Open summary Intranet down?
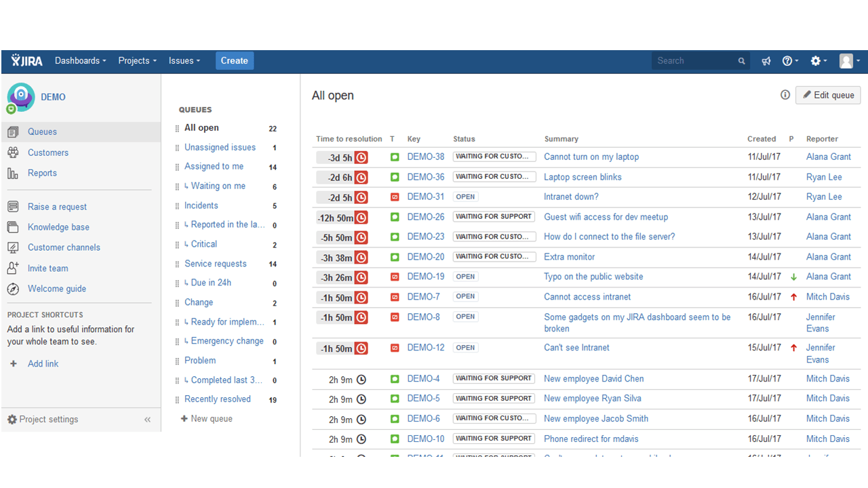This screenshot has width=868, height=488. click(571, 197)
